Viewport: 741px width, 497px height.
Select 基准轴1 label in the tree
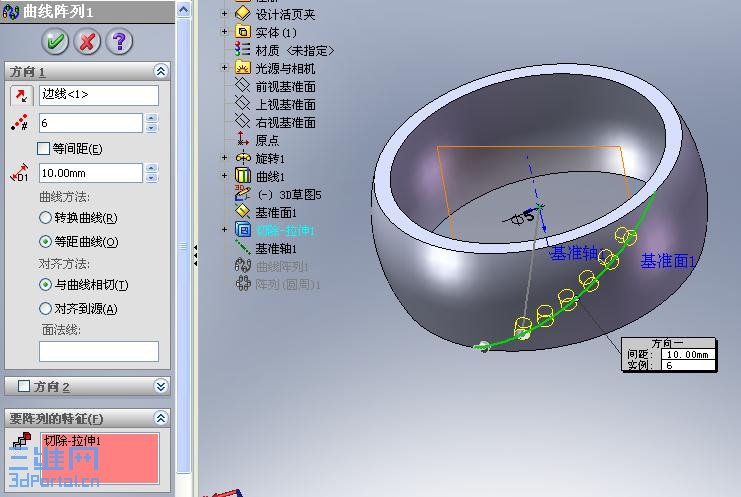(276, 248)
